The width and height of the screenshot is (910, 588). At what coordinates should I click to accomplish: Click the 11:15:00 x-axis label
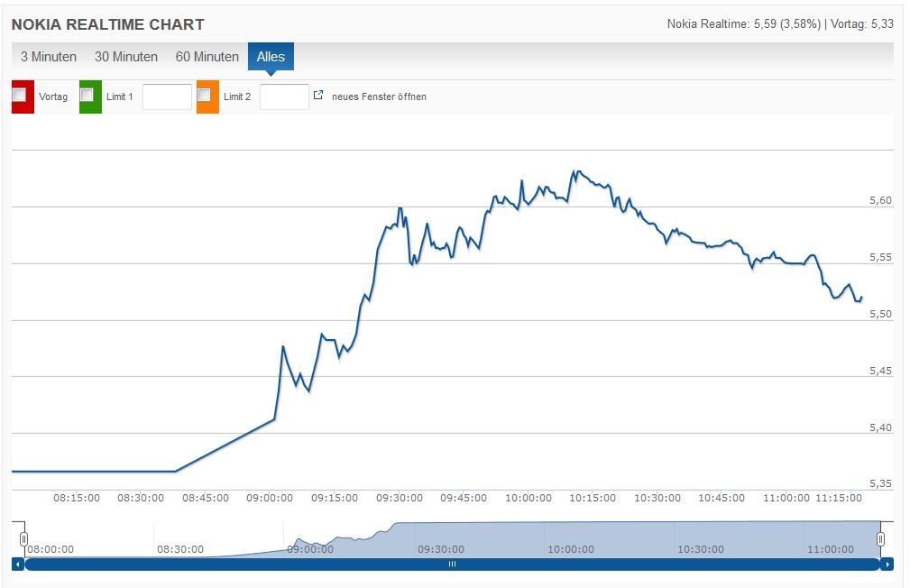(x=839, y=498)
